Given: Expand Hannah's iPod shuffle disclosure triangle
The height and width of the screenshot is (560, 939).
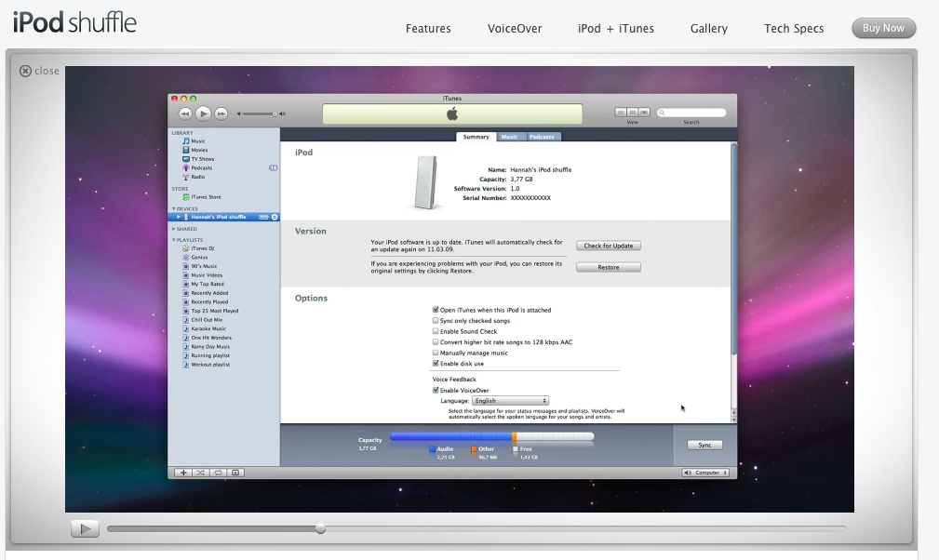Looking at the screenshot, I should [178, 217].
